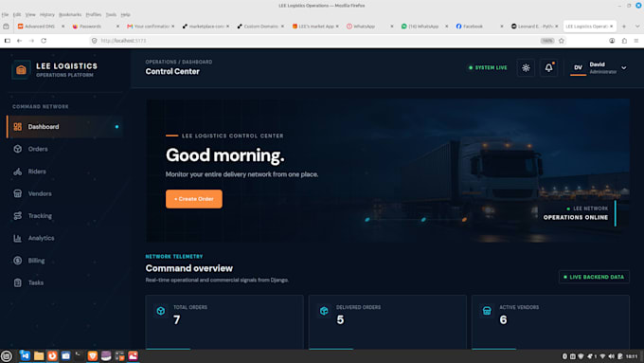Close the Facebook tab
The width and height of the screenshot is (644, 363).
tap(502, 27)
